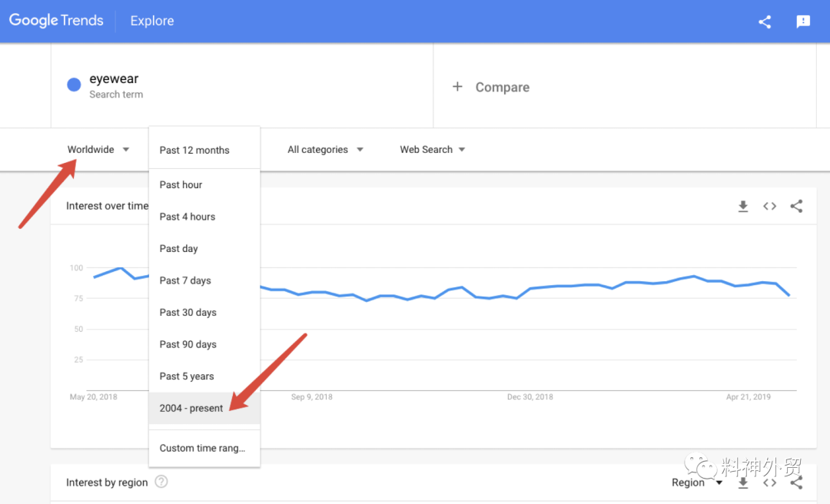
Task: Click the plus icon next to Compare
Action: (457, 87)
